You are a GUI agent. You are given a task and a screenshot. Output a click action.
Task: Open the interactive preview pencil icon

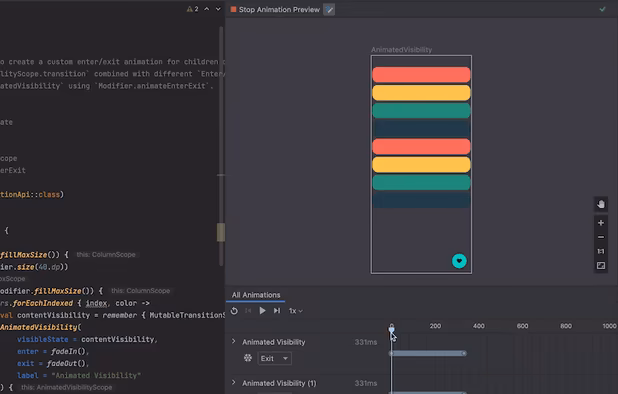coord(329,9)
